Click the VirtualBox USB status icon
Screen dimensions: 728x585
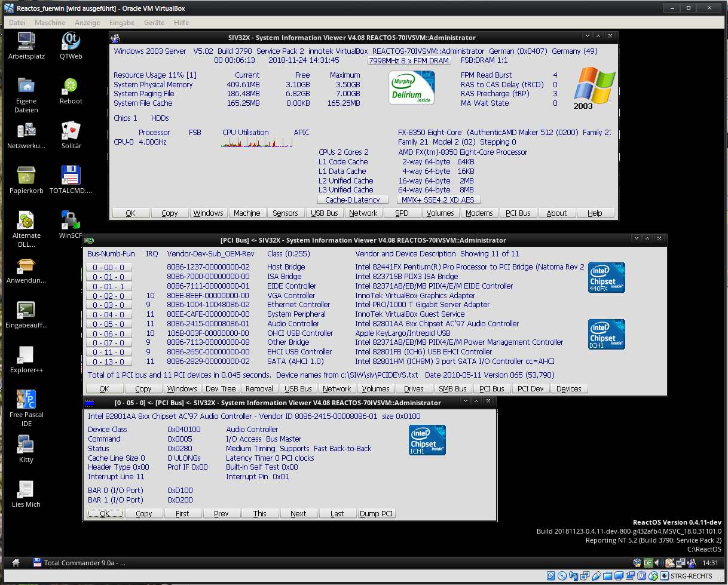(597, 576)
